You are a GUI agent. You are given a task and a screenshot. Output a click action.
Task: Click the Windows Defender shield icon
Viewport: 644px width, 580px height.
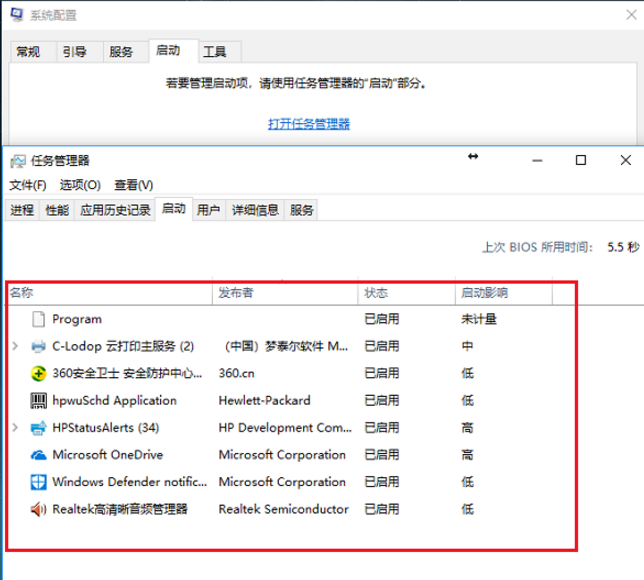pos(38,482)
